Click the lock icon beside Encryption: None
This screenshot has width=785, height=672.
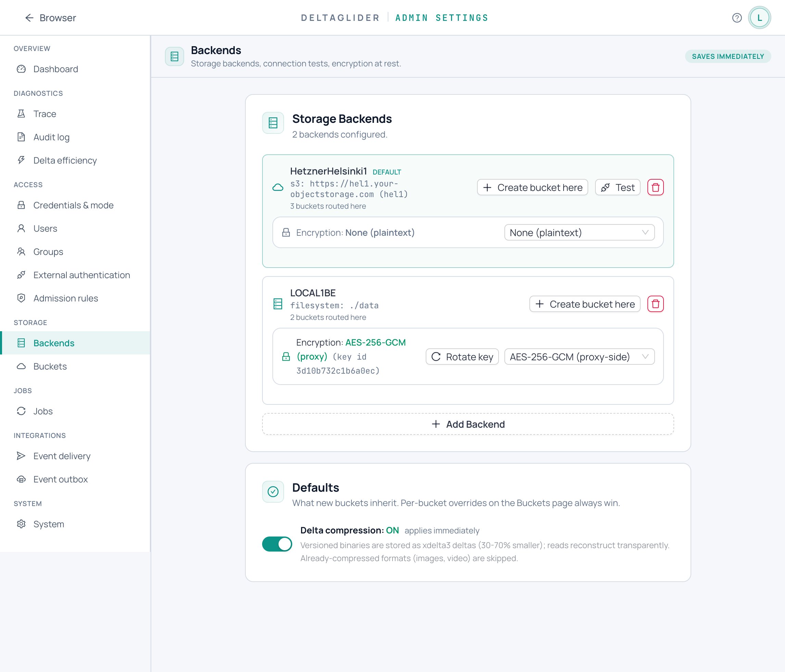pos(286,233)
